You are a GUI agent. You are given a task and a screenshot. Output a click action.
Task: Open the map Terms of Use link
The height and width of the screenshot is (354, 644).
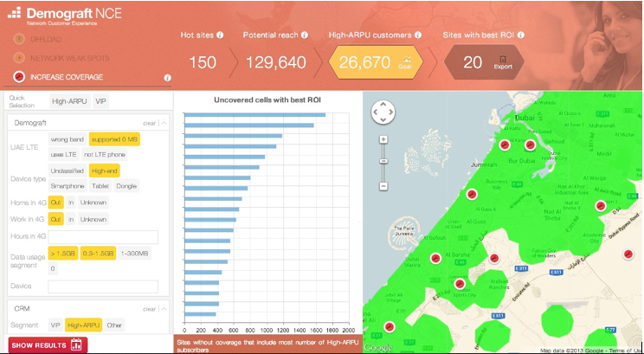pyautogui.click(x=626, y=351)
